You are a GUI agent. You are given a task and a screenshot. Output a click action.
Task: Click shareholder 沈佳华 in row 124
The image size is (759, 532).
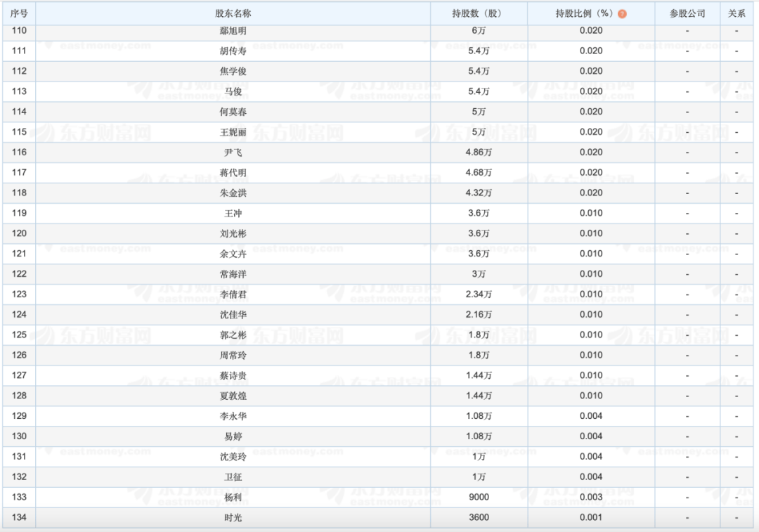point(233,315)
